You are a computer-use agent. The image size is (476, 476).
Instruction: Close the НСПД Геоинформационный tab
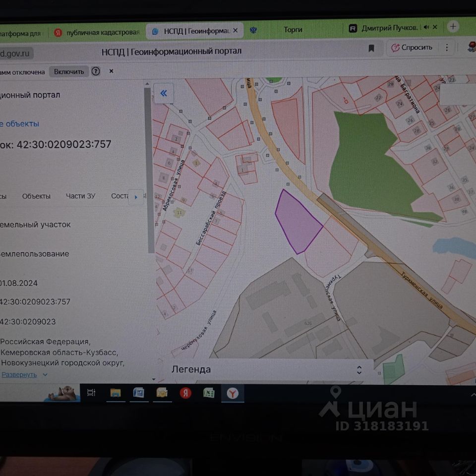click(x=236, y=30)
